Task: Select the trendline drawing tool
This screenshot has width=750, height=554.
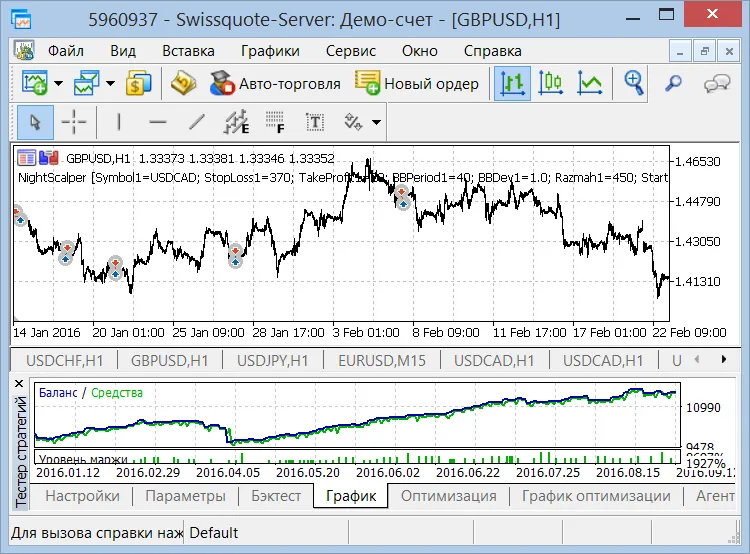Action: [x=197, y=123]
